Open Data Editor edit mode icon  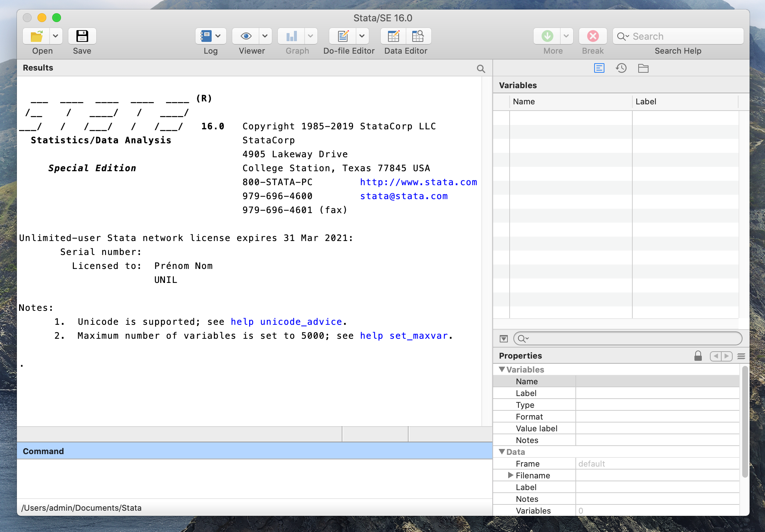[394, 36]
